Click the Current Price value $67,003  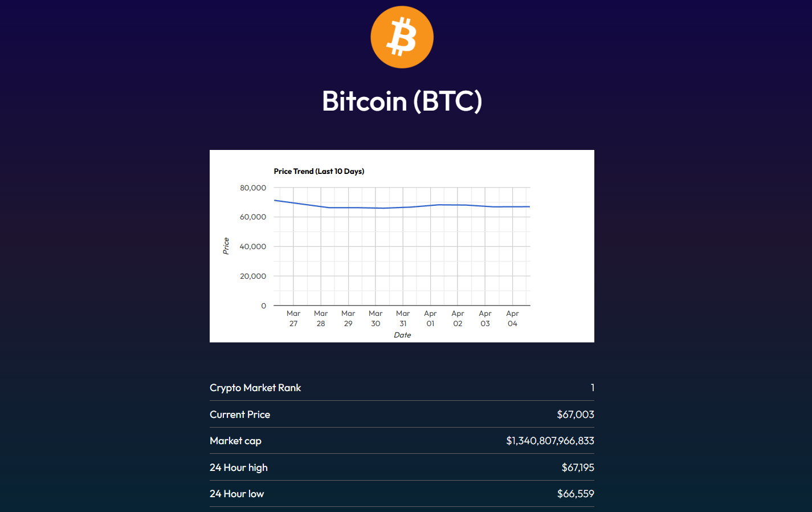click(x=575, y=415)
